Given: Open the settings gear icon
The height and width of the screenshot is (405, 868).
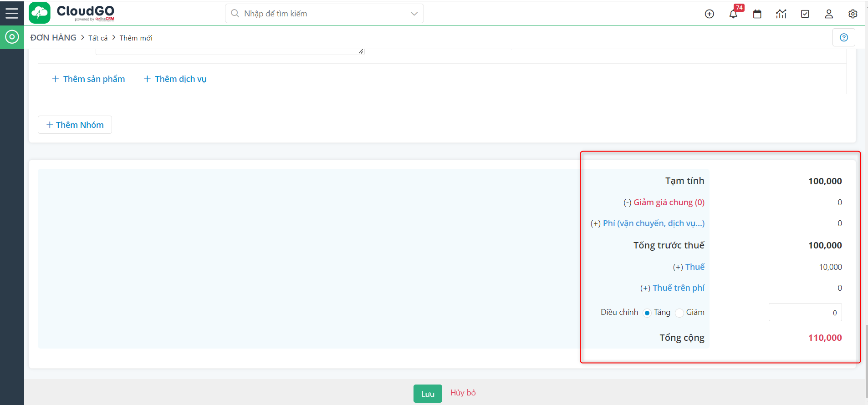Looking at the screenshot, I should point(853,14).
